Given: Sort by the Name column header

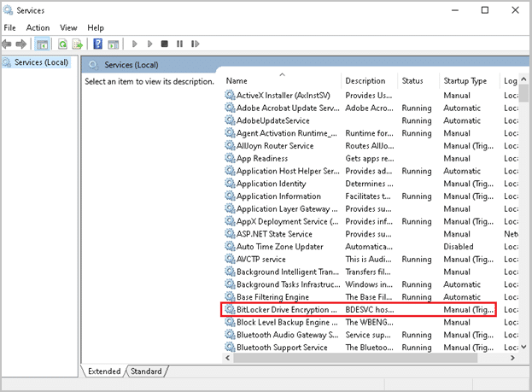Looking at the screenshot, I should [x=237, y=81].
